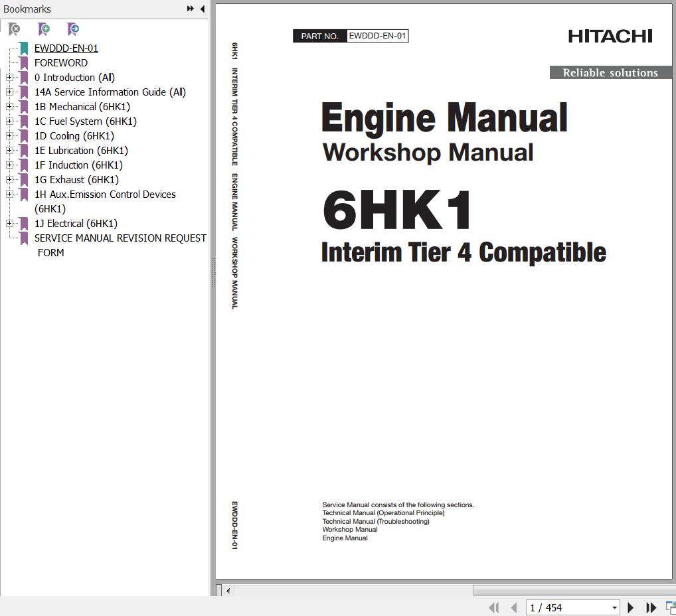The image size is (676, 616).
Task: Collapse the Bookmarks panel with left arrow
Action: click(x=202, y=9)
